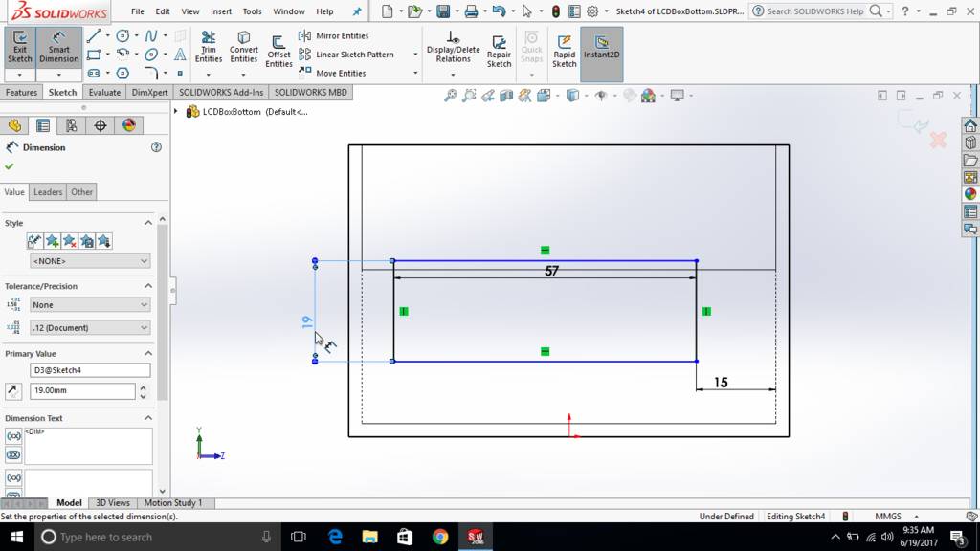
Task: Switch to the Evaluate tab
Action: click(x=104, y=93)
